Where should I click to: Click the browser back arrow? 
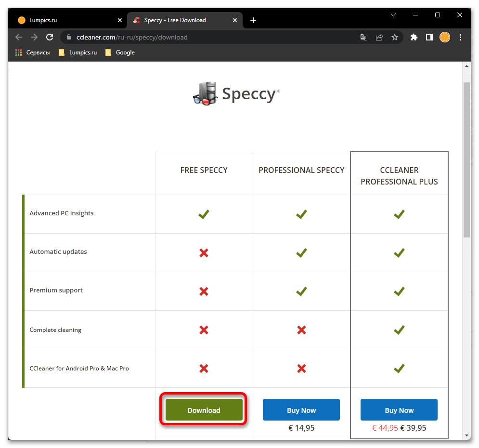[x=19, y=37]
